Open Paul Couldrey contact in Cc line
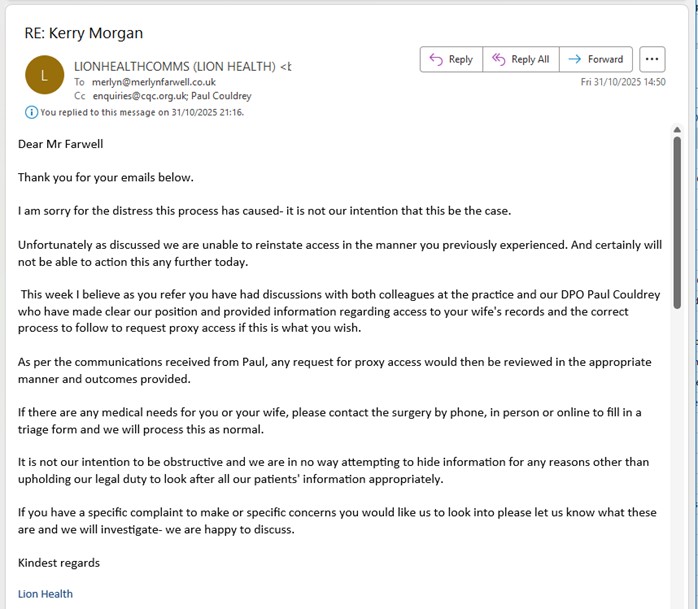This screenshot has height=609, width=698. (x=221, y=96)
